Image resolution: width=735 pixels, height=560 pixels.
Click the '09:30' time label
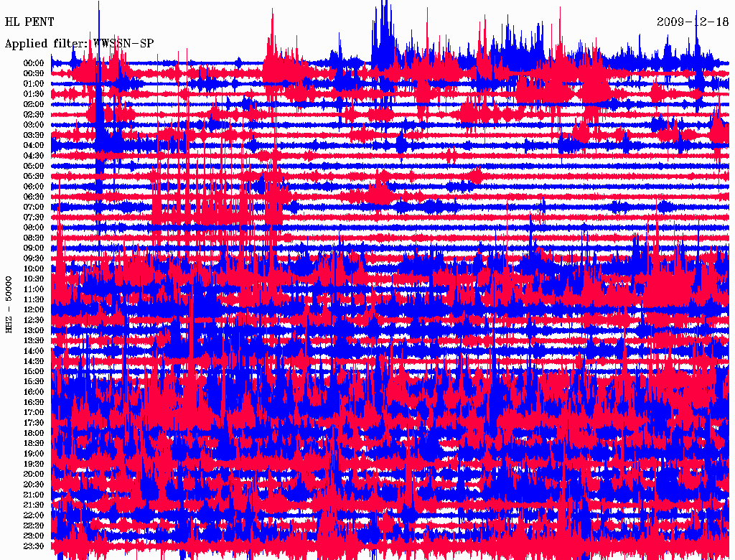tap(34, 258)
